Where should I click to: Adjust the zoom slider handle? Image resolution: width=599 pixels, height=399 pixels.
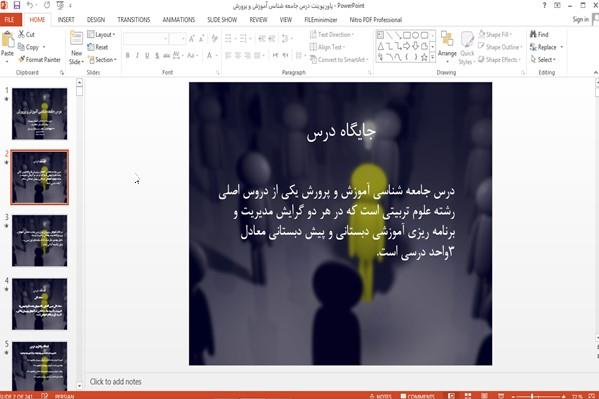click(x=532, y=396)
